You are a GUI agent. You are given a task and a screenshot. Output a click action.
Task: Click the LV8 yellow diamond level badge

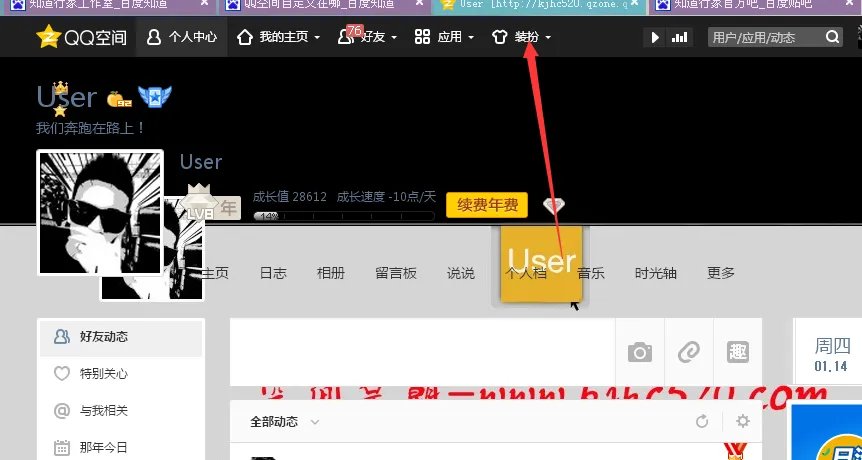[x=200, y=202]
